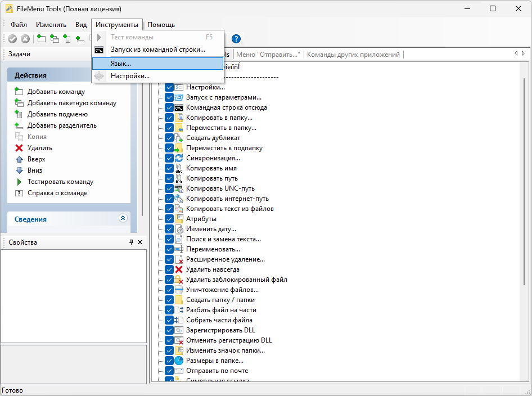Click the add command toolbar icon

pos(41,39)
